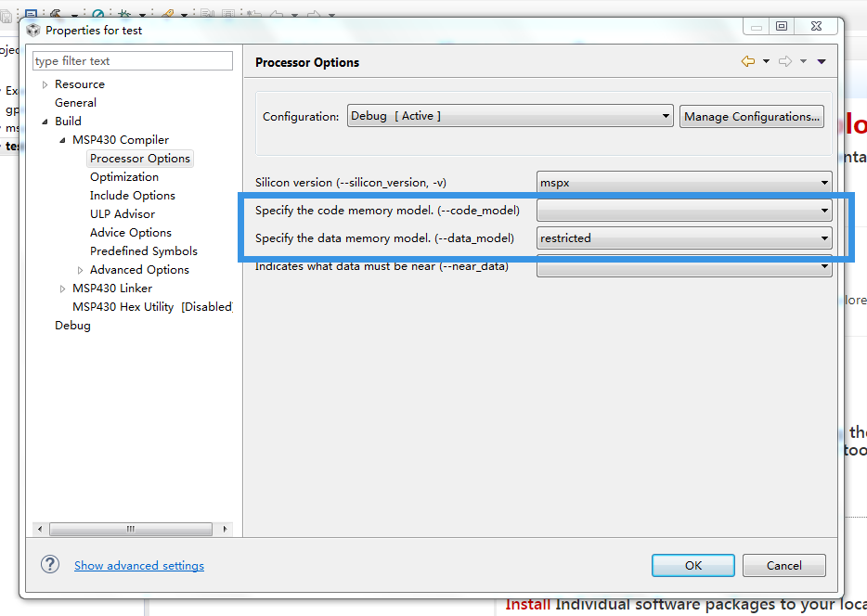
Task: Select the Resource tree item label
Action: (x=80, y=84)
